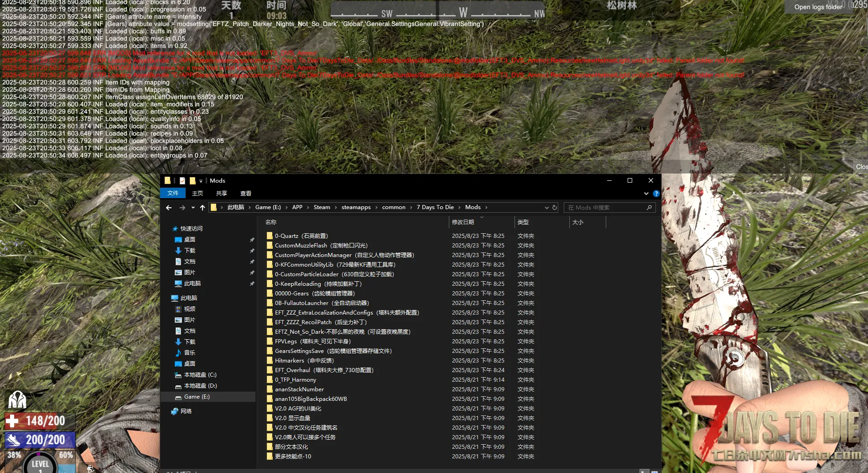Open the blue Help icon
This screenshot has width=868, height=473.
(656, 194)
